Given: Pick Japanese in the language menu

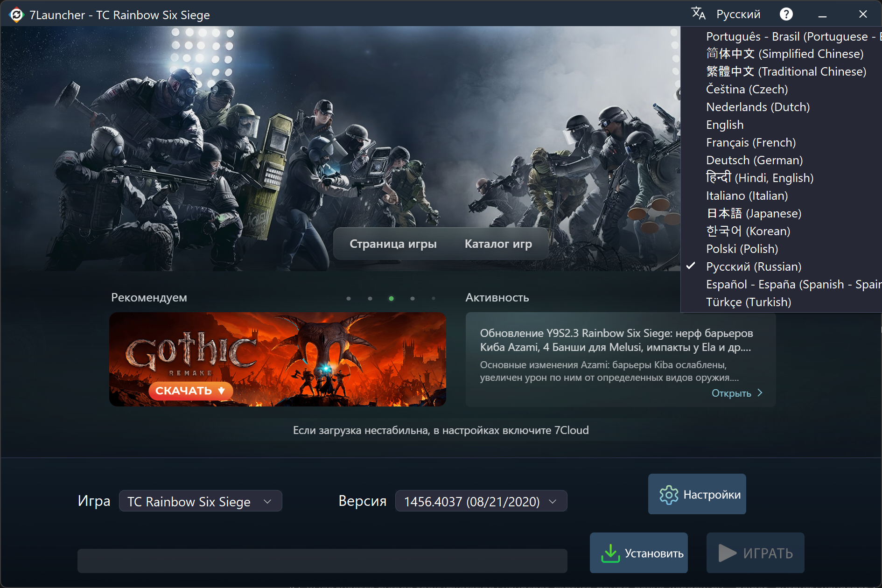Looking at the screenshot, I should [782, 214].
